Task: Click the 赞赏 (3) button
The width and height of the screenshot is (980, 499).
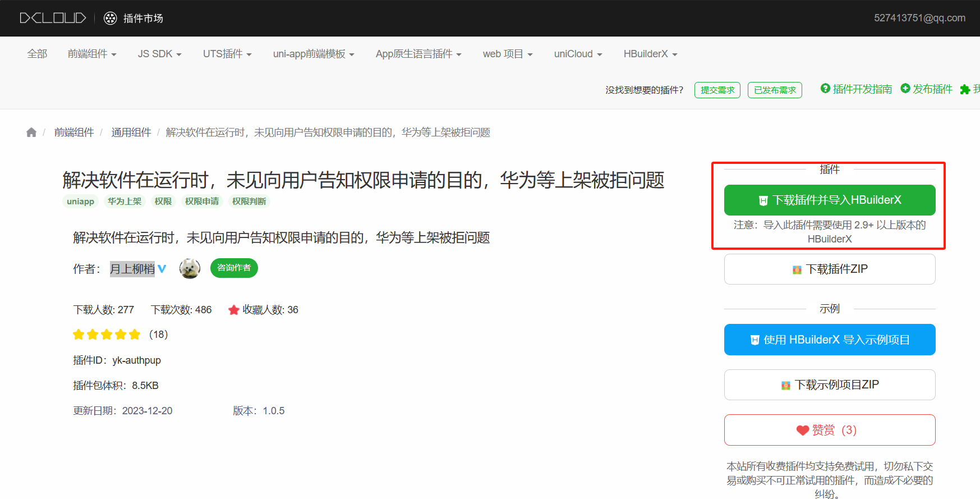Action: coord(830,430)
